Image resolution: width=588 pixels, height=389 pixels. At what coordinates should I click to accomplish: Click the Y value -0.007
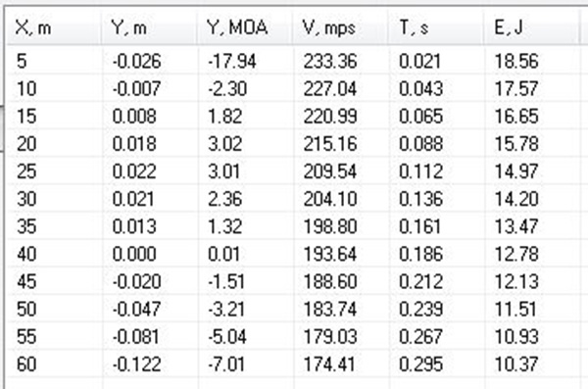[x=136, y=88]
